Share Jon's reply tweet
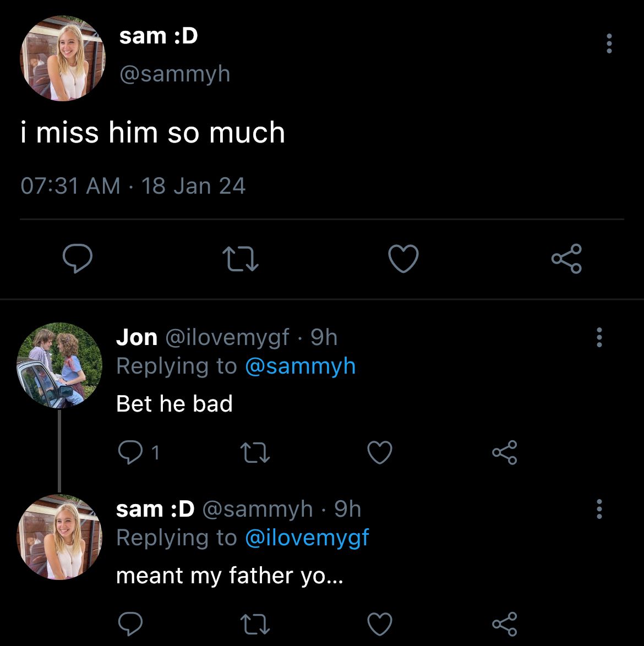Image resolution: width=644 pixels, height=646 pixels. click(x=504, y=452)
